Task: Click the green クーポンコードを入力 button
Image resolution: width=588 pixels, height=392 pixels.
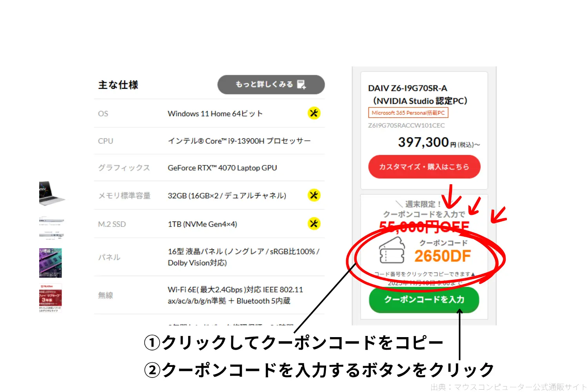Action: (x=424, y=300)
